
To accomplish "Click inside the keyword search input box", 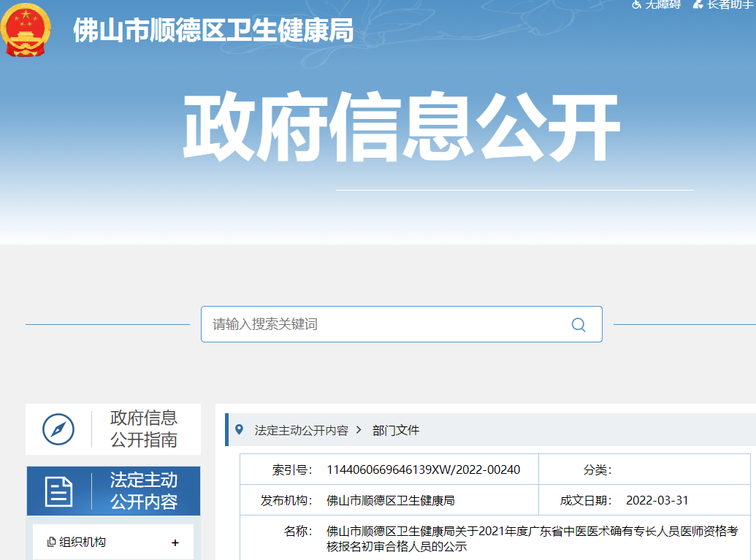I will point(365,324).
